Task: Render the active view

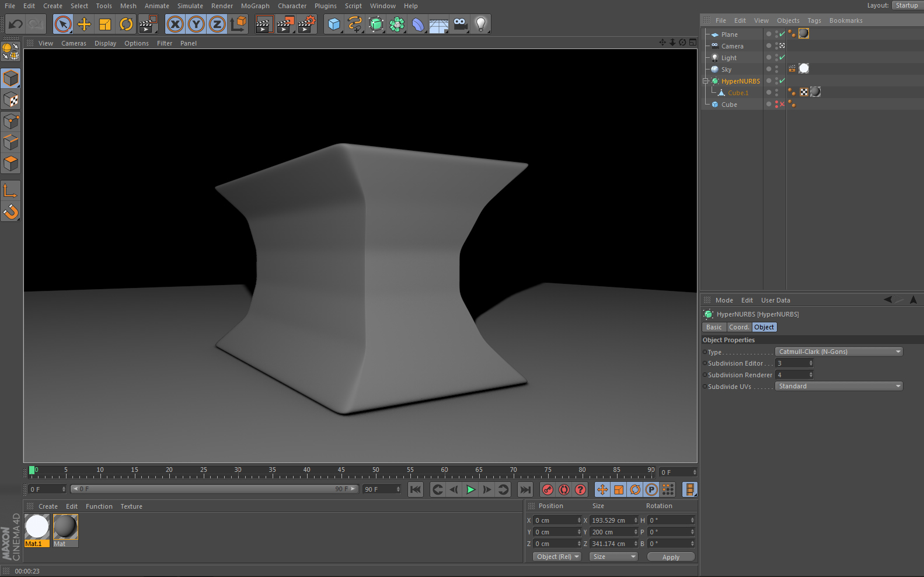Action: (264, 25)
